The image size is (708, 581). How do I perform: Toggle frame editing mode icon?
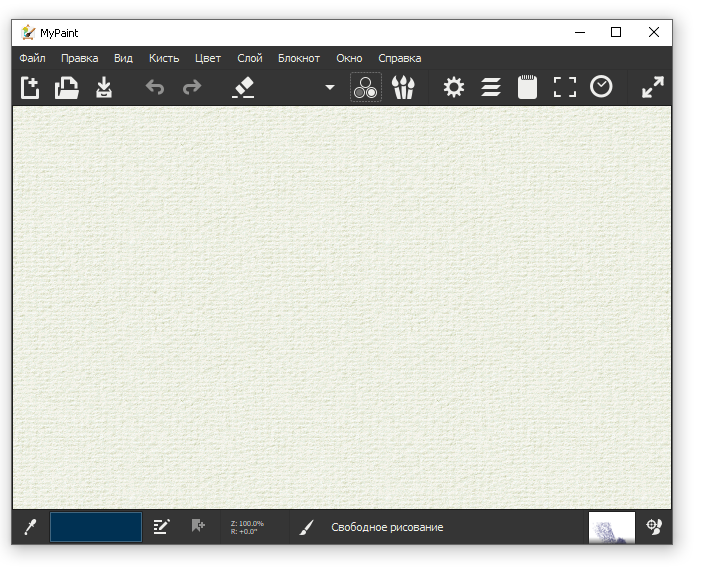(565, 87)
